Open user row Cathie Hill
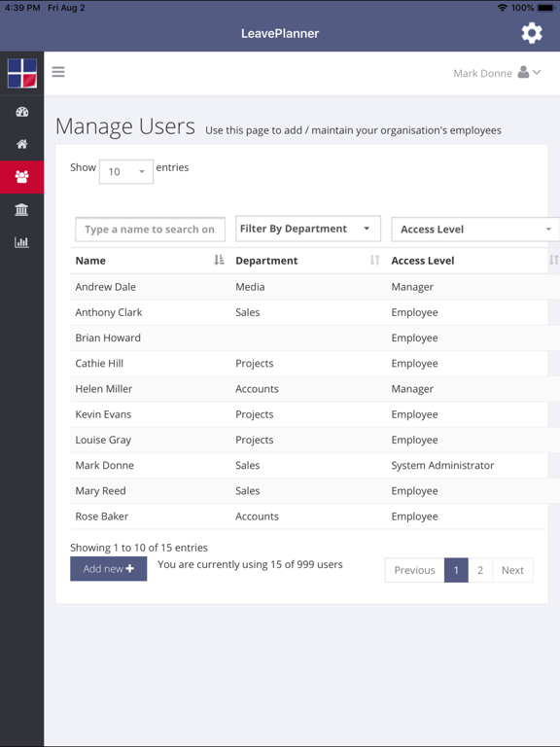 coord(315,364)
